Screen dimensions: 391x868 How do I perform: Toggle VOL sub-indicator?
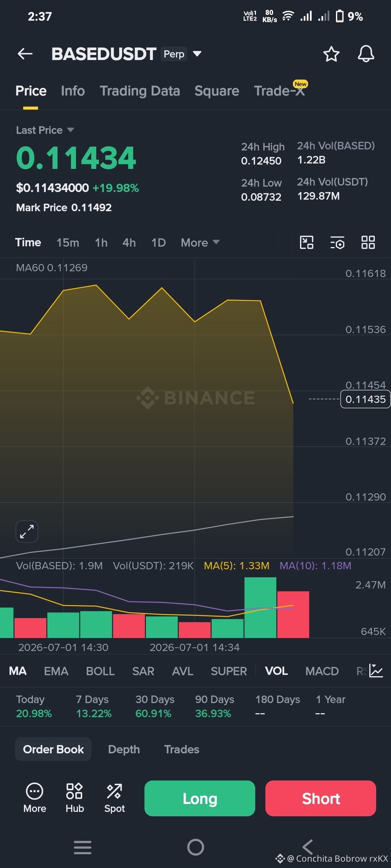click(x=276, y=671)
